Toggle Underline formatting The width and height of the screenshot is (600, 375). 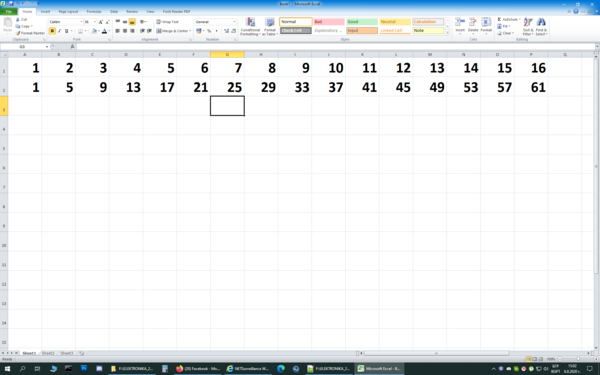pyautogui.click(x=66, y=31)
